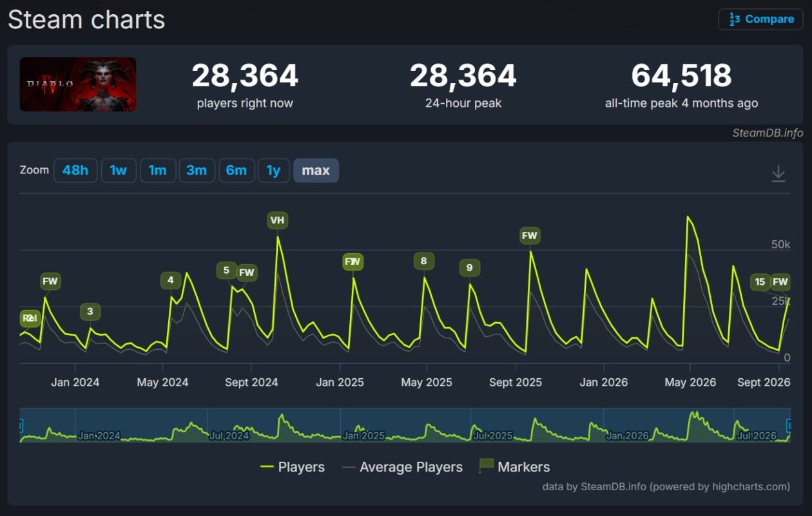Screen dimensions: 812x516
Task: Open the Diablo IV game thumbnail
Action: pyautogui.click(x=78, y=84)
